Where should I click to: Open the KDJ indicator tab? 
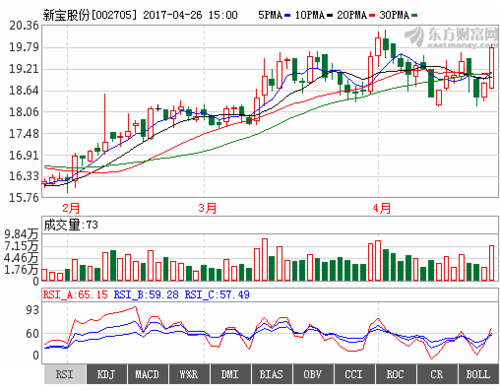tap(106, 374)
